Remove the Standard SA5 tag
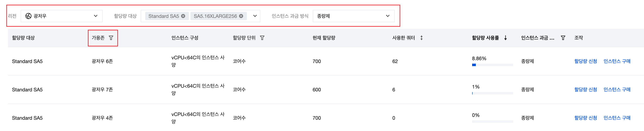The width and height of the screenshot is (644, 131). coord(183,16)
